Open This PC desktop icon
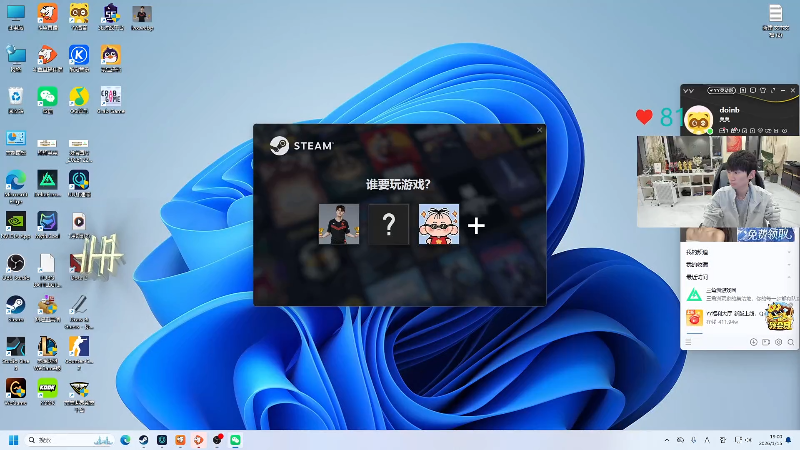Viewport: 800px width, 450px height. 16,17
